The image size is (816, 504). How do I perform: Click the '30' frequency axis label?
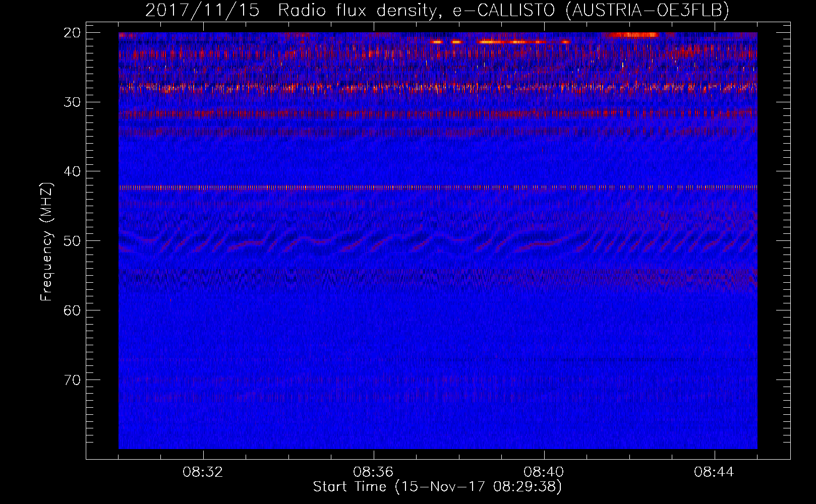[x=73, y=102]
